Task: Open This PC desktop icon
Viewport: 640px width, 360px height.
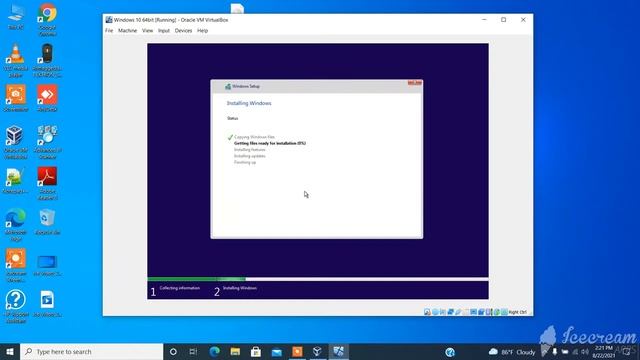Action: (x=16, y=17)
